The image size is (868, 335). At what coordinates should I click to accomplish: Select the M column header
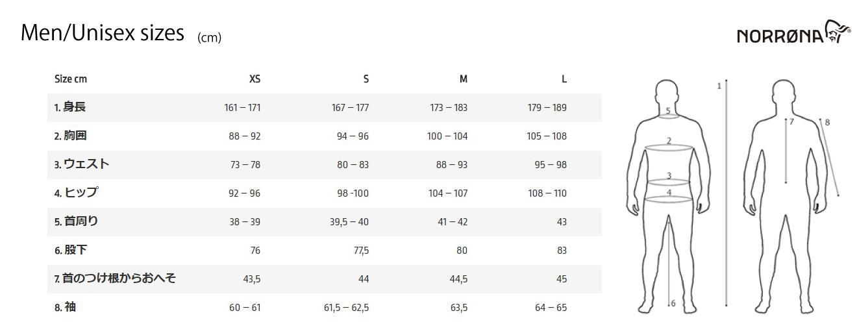(464, 79)
